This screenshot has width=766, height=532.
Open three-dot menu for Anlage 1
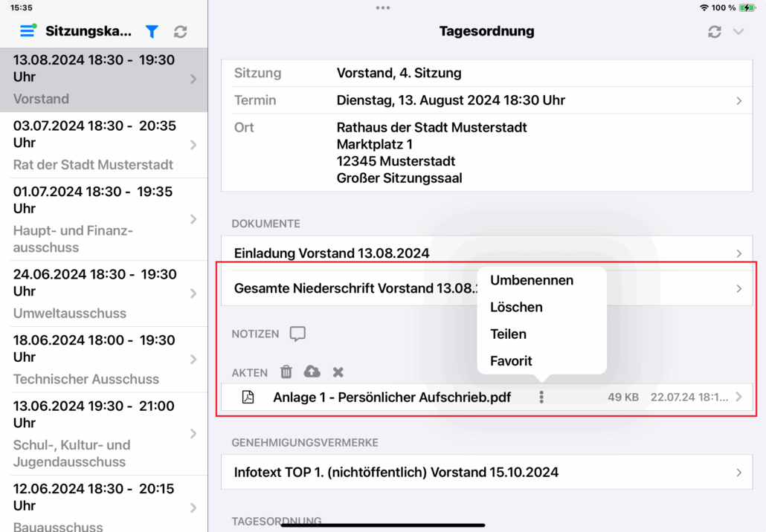[541, 398]
